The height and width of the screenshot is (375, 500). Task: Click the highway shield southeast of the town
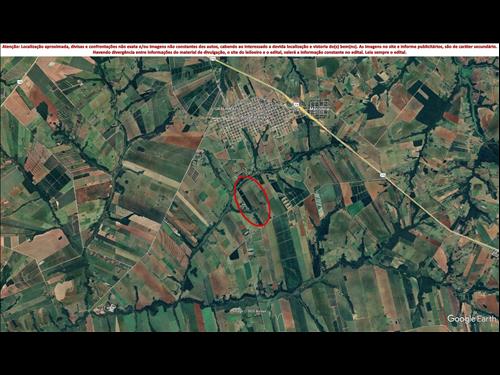[x=382, y=174]
